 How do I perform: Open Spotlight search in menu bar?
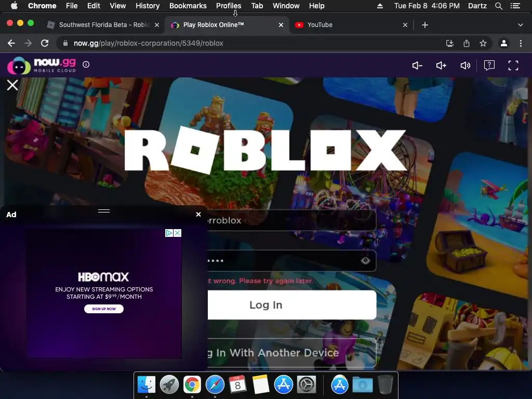(x=498, y=6)
